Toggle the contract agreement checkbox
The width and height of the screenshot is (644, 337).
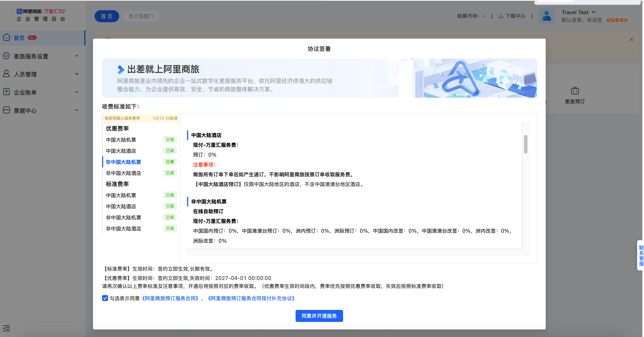pos(105,298)
